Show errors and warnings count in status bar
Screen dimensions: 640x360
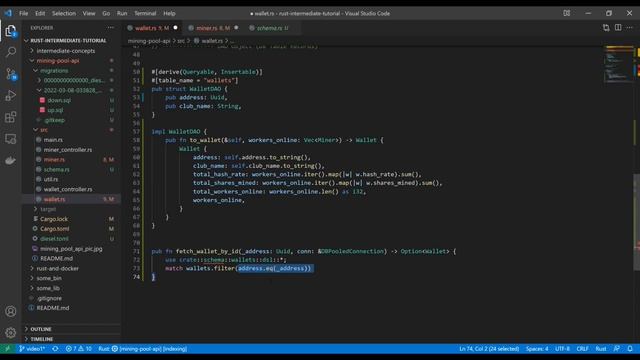[79, 349]
